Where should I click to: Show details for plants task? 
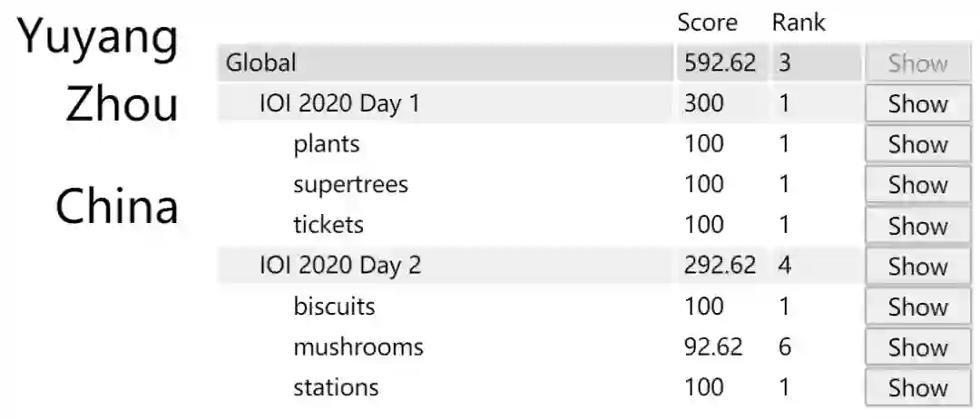coord(917,145)
